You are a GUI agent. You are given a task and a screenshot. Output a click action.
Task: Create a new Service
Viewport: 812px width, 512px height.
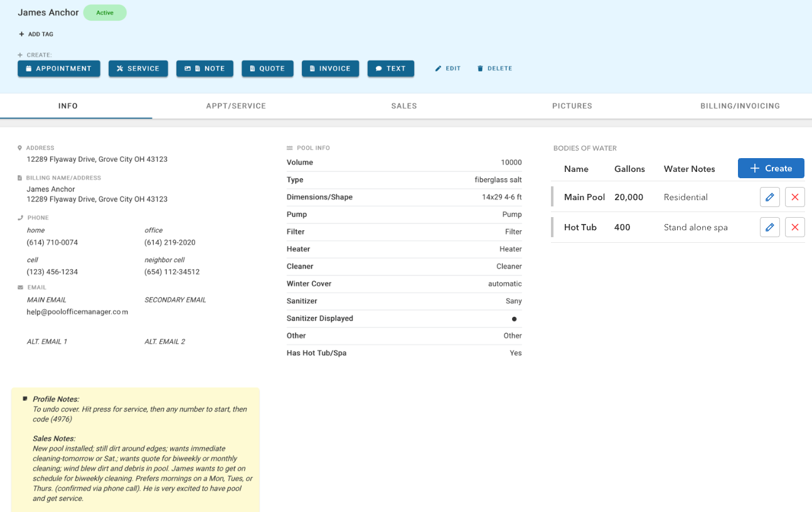coord(138,68)
